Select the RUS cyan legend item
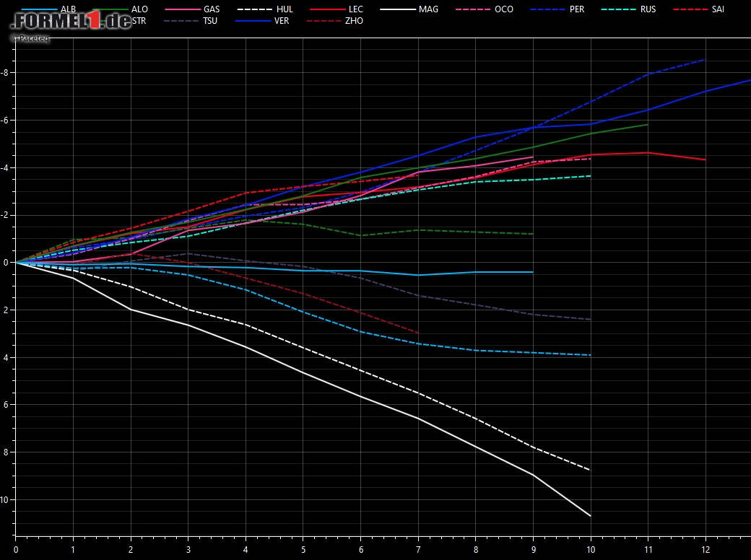This screenshot has height=560, width=751. (629, 9)
